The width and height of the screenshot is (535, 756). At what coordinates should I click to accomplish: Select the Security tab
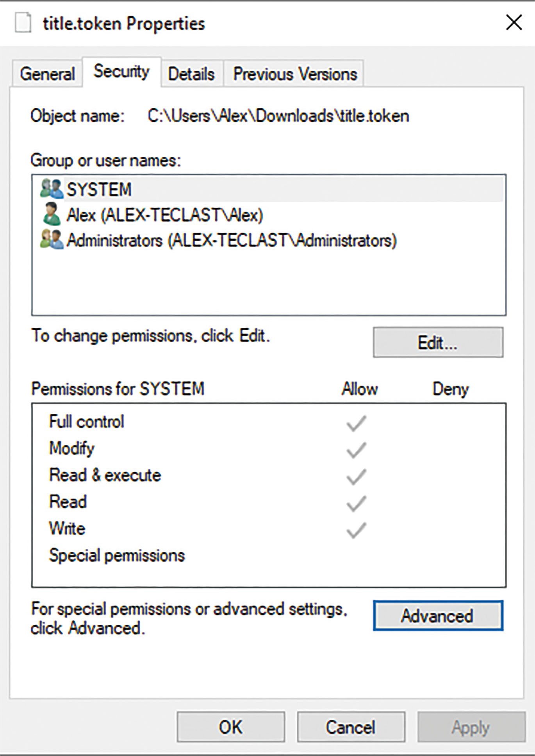(x=120, y=72)
